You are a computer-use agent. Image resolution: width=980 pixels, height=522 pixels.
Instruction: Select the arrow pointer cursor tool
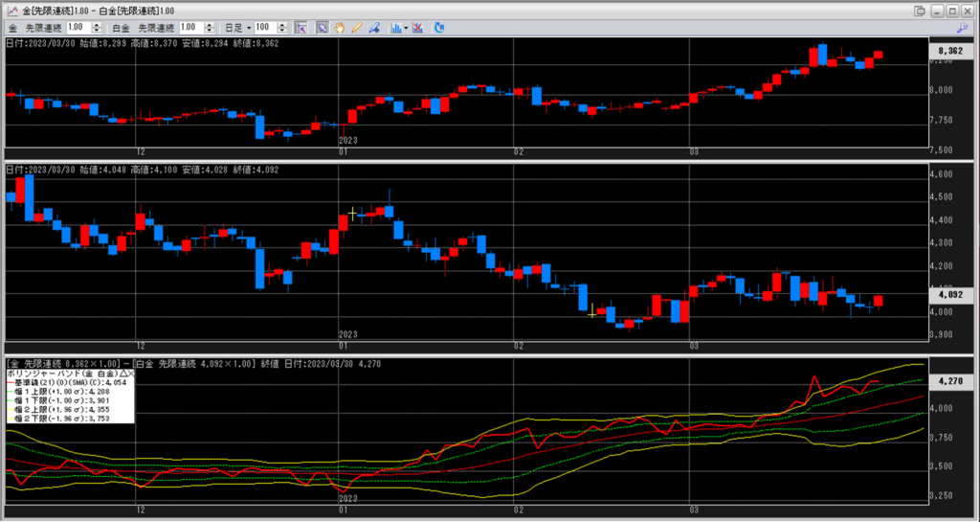click(x=322, y=28)
